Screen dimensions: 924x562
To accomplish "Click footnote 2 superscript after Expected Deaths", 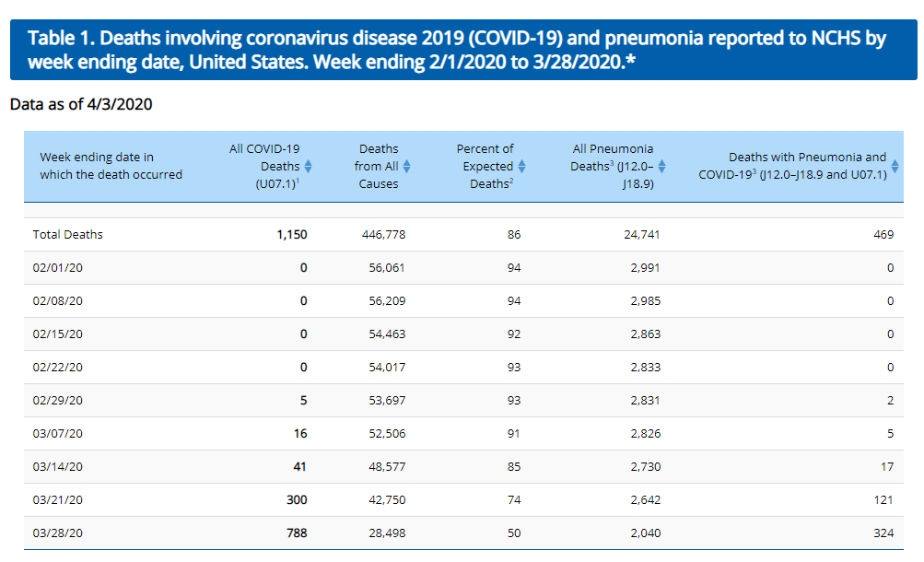I will [510, 181].
